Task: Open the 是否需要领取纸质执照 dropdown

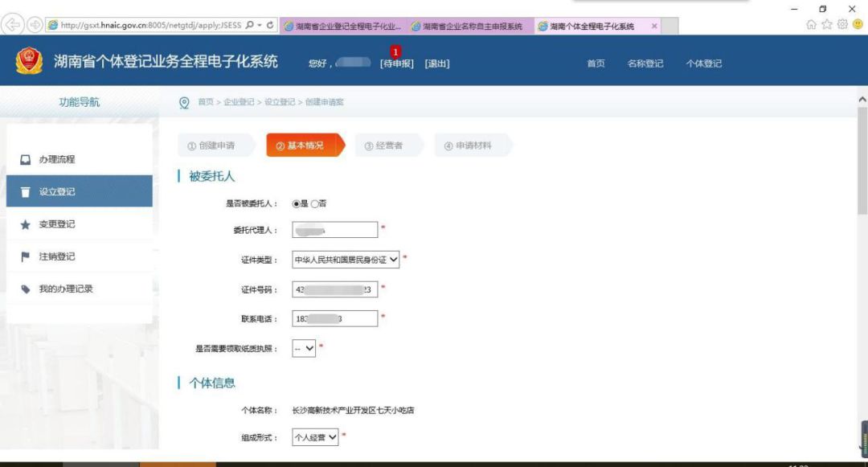Action: coord(303,349)
